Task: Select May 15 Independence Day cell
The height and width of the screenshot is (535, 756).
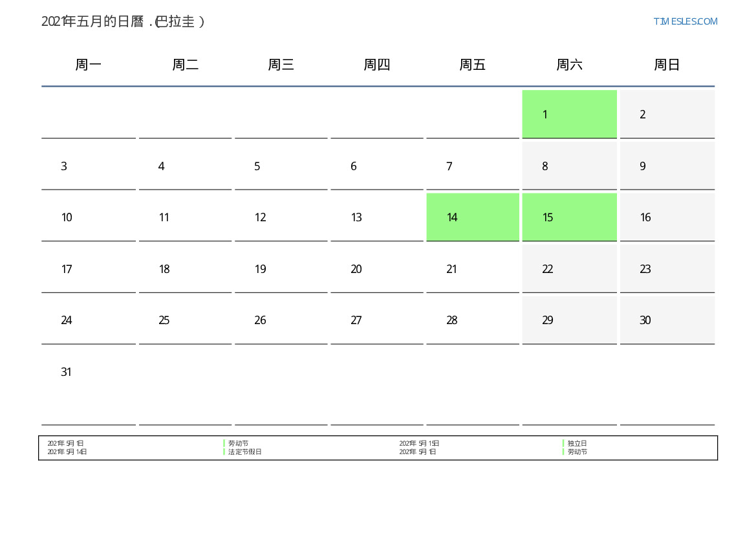Action: 569,217
